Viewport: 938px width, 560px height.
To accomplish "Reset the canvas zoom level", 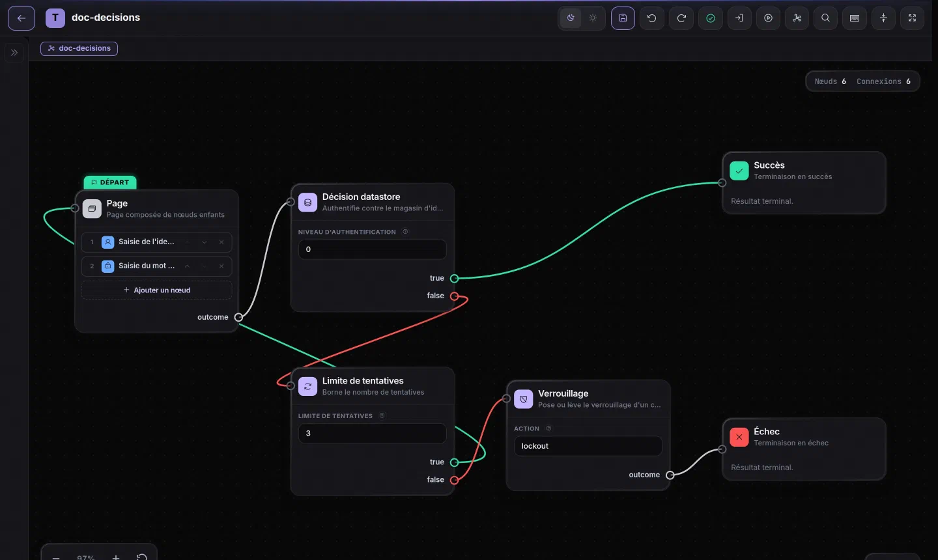I will 142,557.
